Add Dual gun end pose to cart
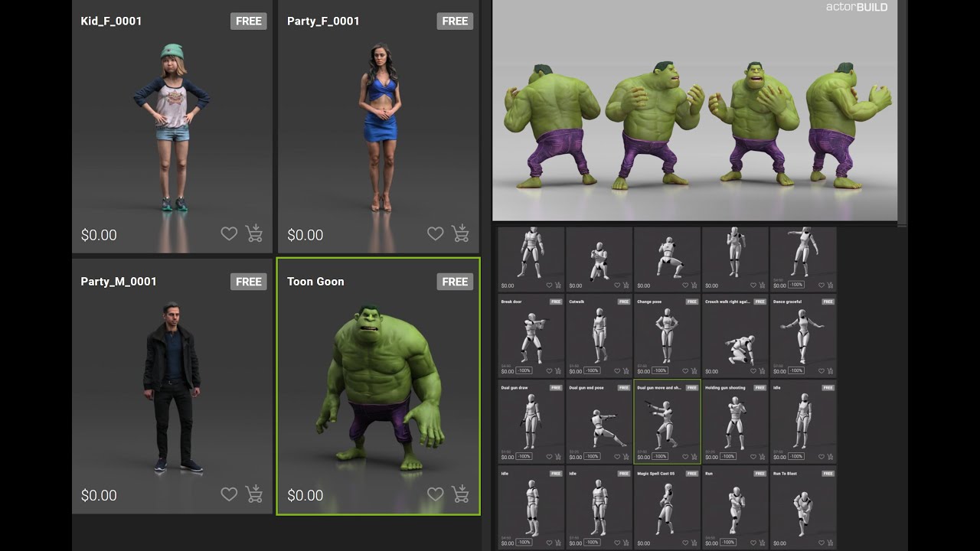 [626, 457]
